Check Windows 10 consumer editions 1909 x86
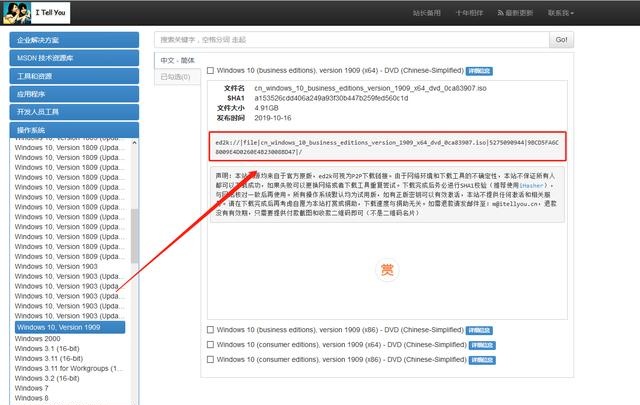 click(x=210, y=359)
